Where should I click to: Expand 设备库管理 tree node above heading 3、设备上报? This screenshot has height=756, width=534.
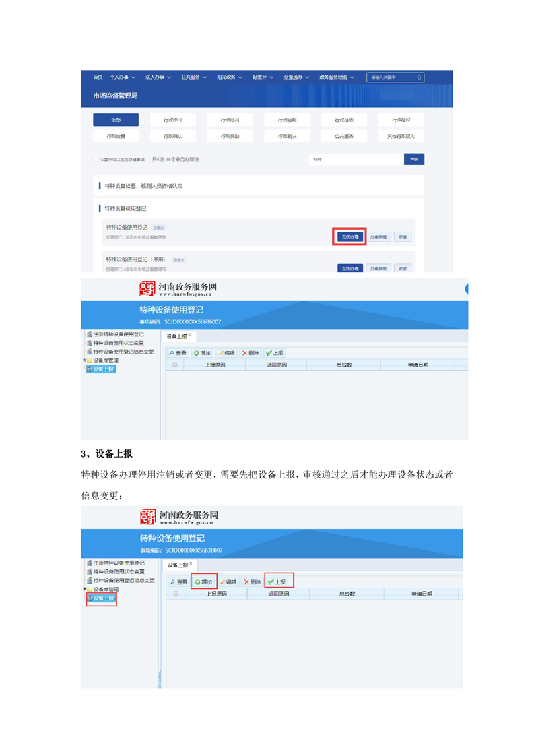[x=84, y=360]
